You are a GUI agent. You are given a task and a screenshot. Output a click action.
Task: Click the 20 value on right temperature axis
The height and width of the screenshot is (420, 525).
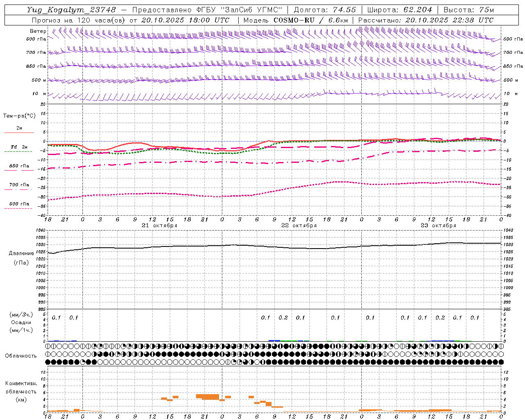pos(506,104)
